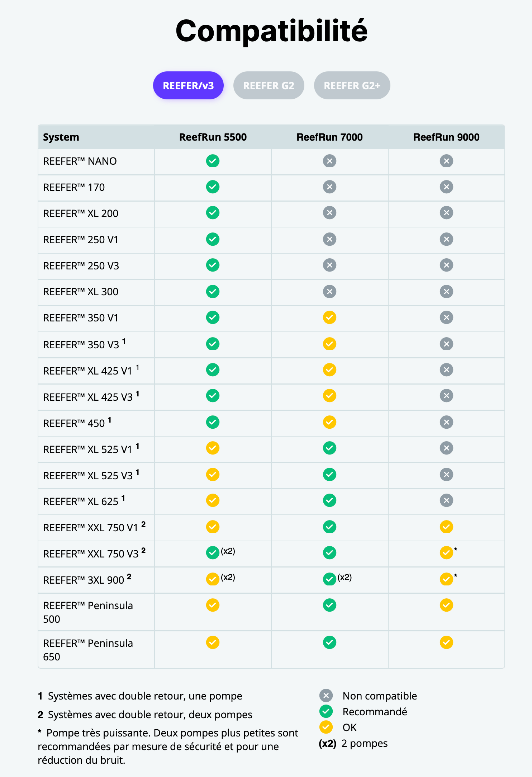Screen dimensions: 532x777
Task: Click the Recommandé legend green icon
Action: point(326,711)
